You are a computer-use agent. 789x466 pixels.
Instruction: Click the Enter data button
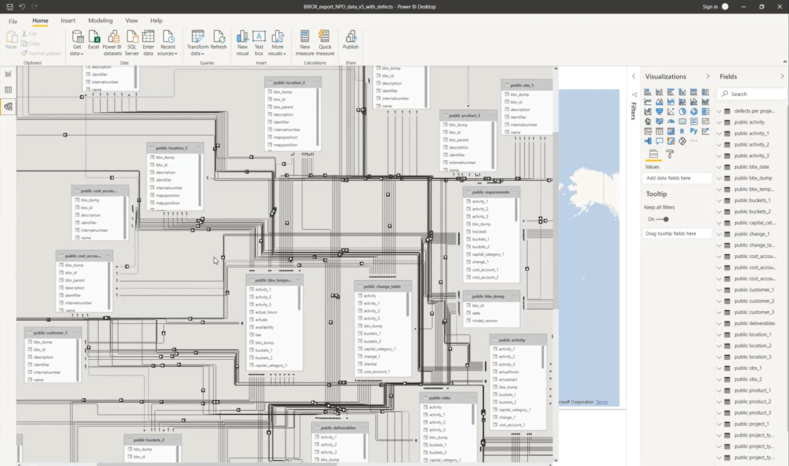[x=148, y=43]
